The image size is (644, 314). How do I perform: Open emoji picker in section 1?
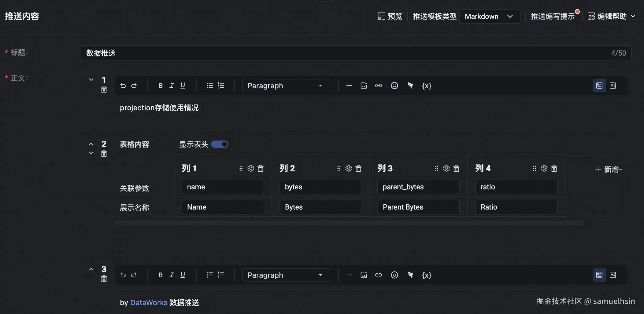coord(394,86)
